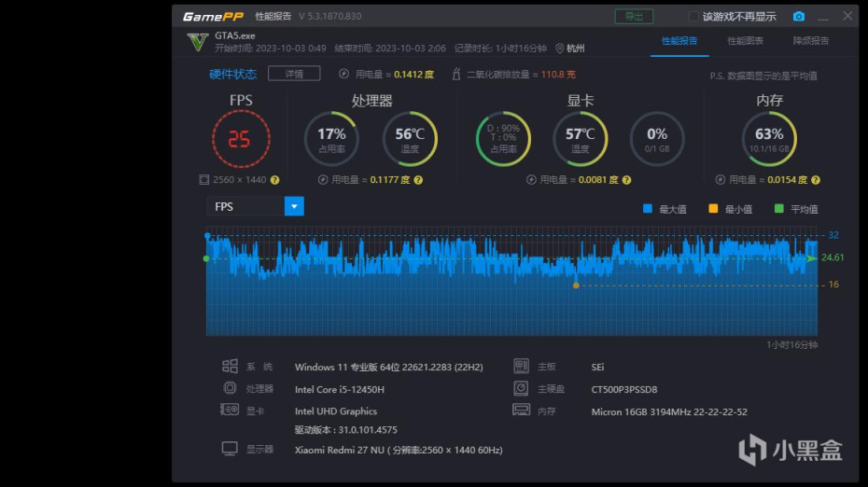
Task: Click the motherboard icon beside 主板
Action: [521, 366]
